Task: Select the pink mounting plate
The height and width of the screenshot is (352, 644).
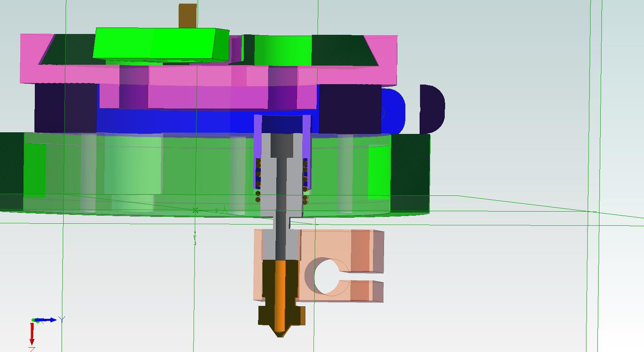Action: 203,75
